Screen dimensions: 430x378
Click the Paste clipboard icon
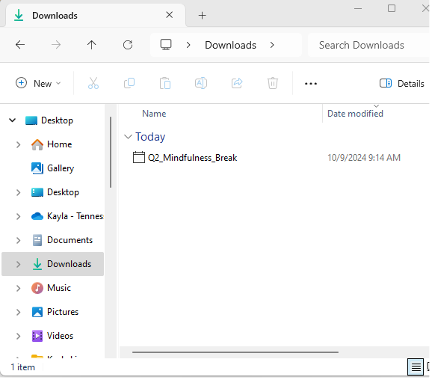pos(165,83)
